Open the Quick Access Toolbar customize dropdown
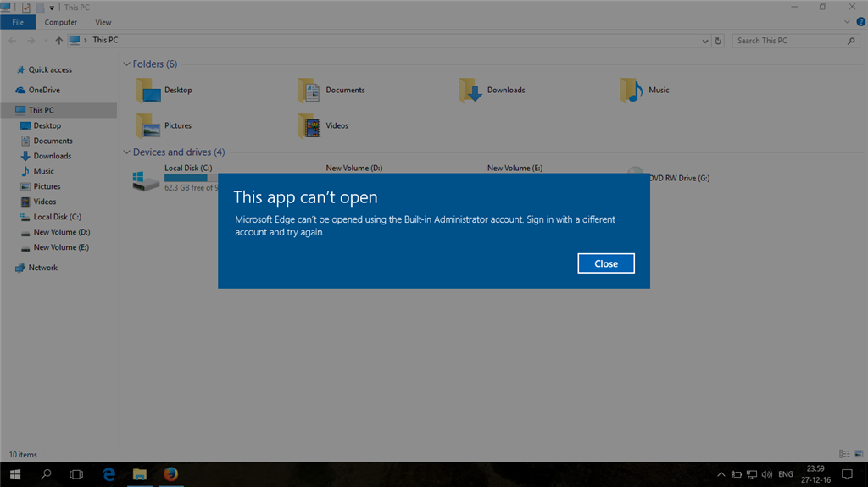 52,8
